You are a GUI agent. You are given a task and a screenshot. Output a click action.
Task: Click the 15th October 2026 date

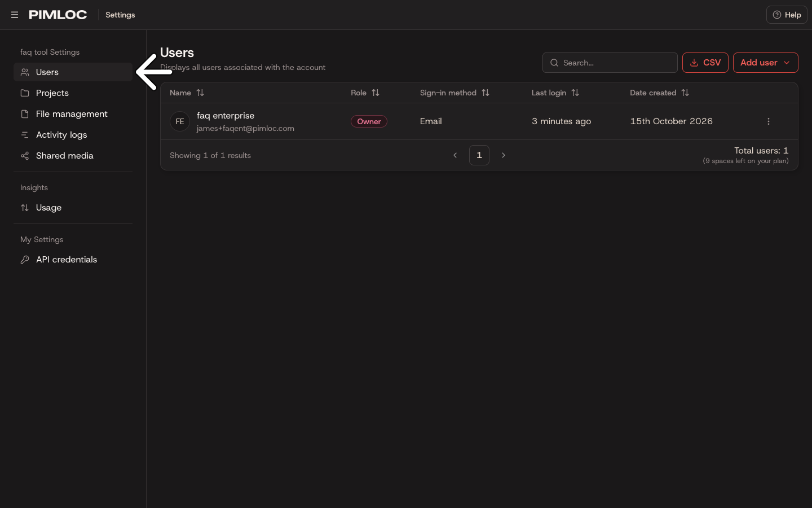(x=672, y=121)
